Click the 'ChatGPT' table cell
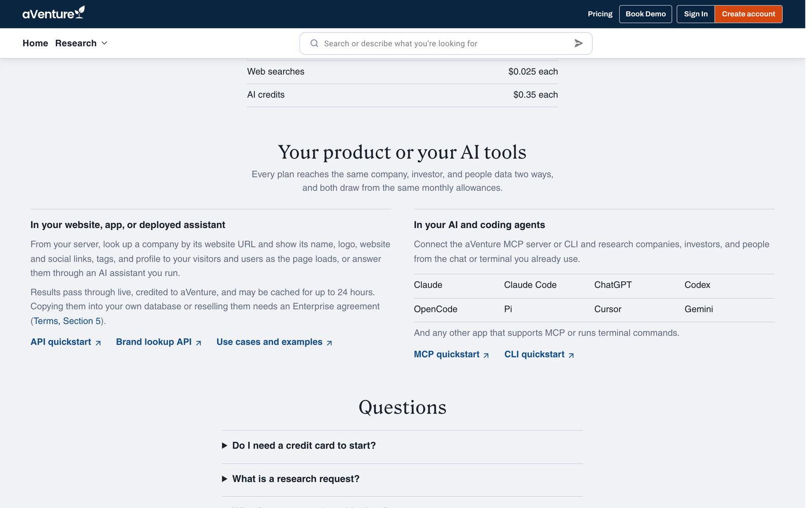Screen dimensions: 812x508 point(613,285)
